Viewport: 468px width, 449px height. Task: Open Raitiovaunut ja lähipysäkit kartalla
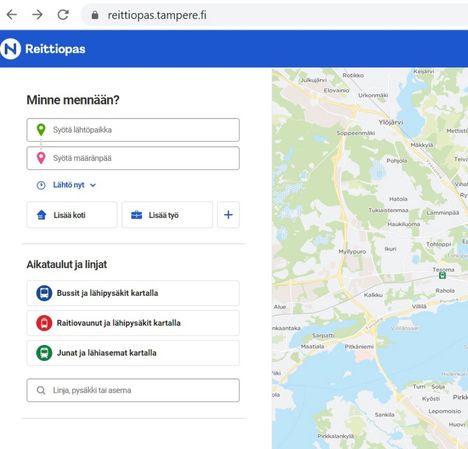click(133, 323)
